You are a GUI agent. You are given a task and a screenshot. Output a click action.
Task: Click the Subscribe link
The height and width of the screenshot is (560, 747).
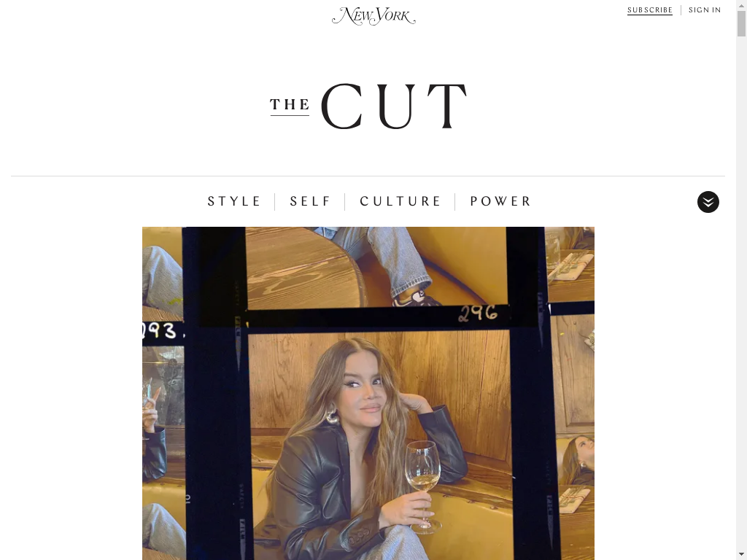(x=650, y=10)
